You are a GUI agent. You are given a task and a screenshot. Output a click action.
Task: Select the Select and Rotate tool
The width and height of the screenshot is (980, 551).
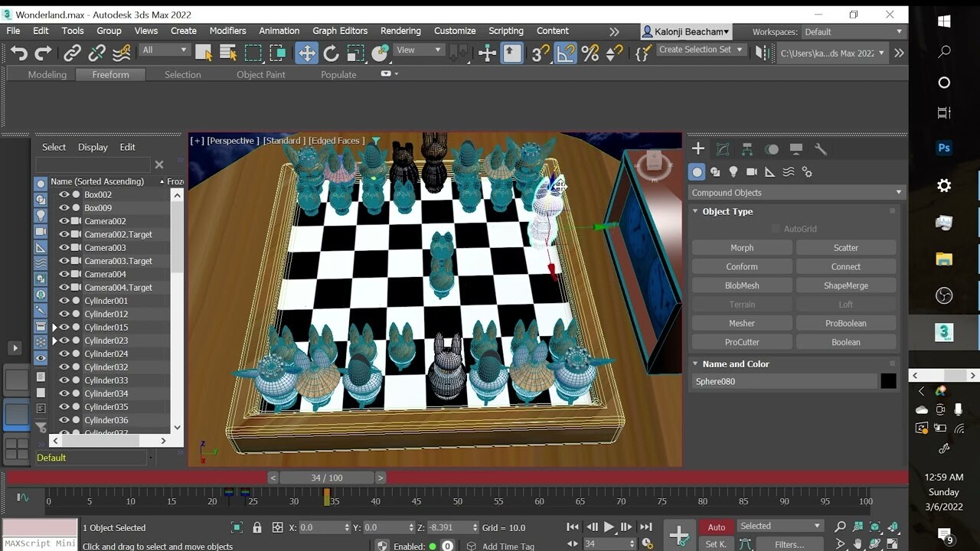[x=331, y=54]
